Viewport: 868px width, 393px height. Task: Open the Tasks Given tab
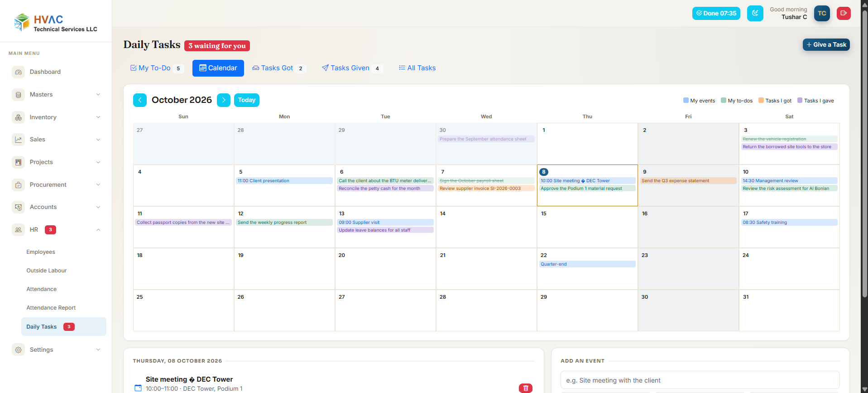tap(352, 68)
